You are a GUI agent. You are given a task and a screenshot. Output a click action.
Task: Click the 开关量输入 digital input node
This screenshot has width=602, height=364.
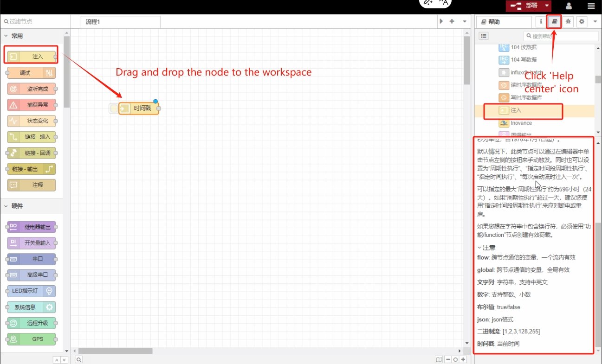click(32, 243)
